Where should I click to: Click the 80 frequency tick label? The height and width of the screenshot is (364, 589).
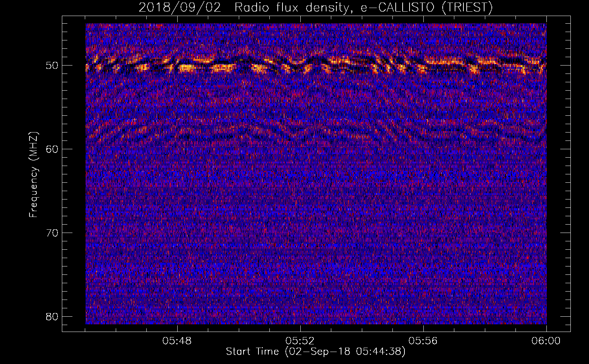(52, 316)
